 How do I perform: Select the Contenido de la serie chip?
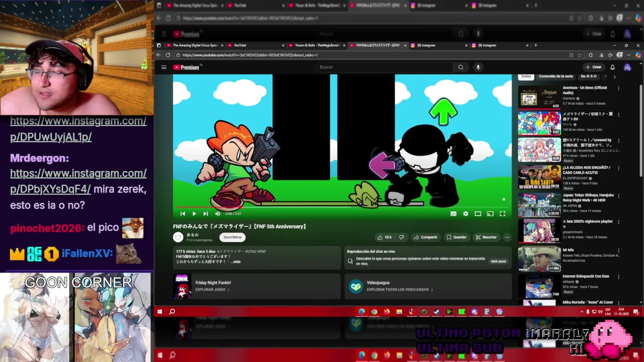[556, 76]
